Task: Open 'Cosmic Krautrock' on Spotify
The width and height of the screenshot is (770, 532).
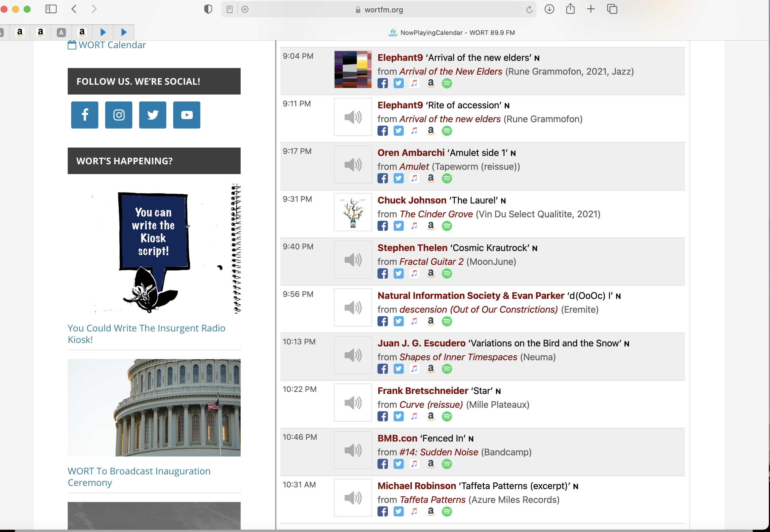Action: coord(447,274)
